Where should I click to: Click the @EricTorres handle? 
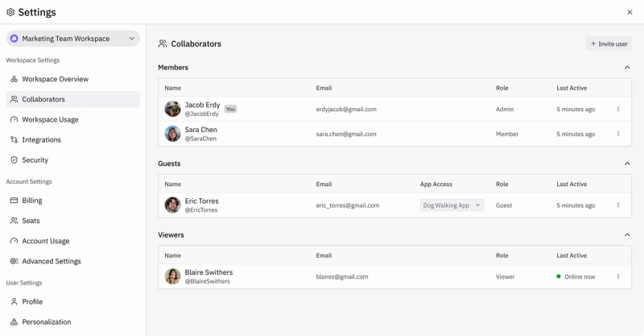coord(201,209)
